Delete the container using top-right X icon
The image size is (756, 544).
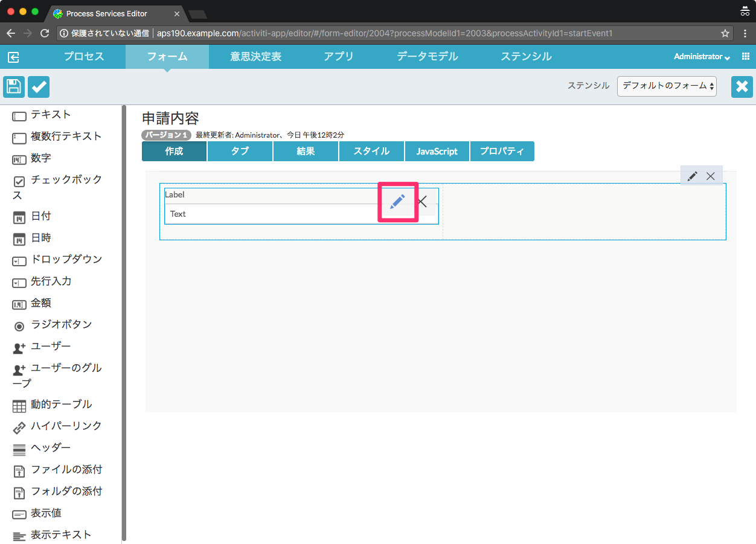[711, 176]
